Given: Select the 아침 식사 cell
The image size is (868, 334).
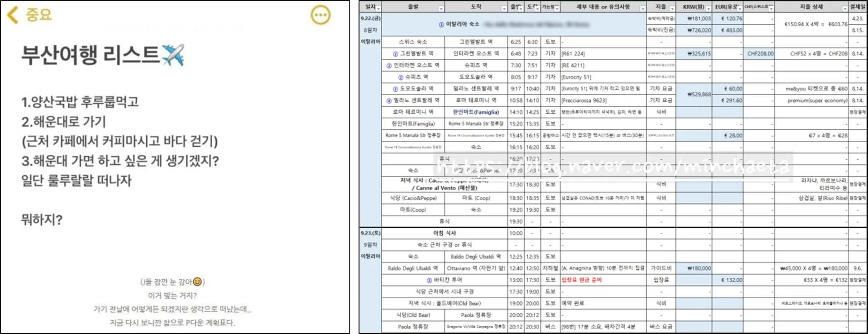Looking at the screenshot, I should click(x=444, y=233).
